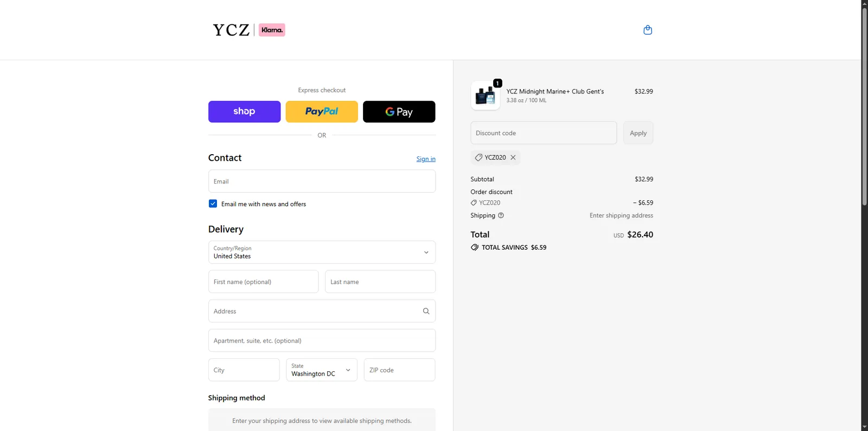Click the tag icon next to TOTAL SAVINGS
Viewport: 868px width, 431px height.
click(475, 248)
